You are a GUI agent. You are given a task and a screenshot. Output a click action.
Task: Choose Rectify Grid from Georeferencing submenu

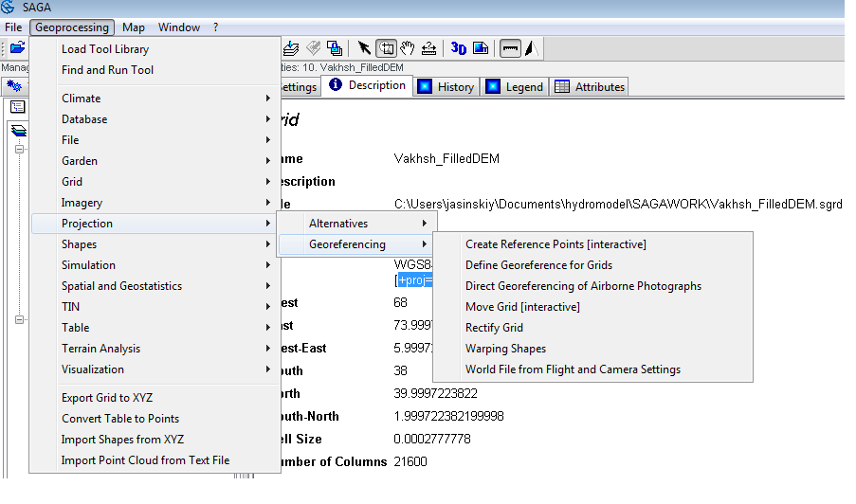494,328
